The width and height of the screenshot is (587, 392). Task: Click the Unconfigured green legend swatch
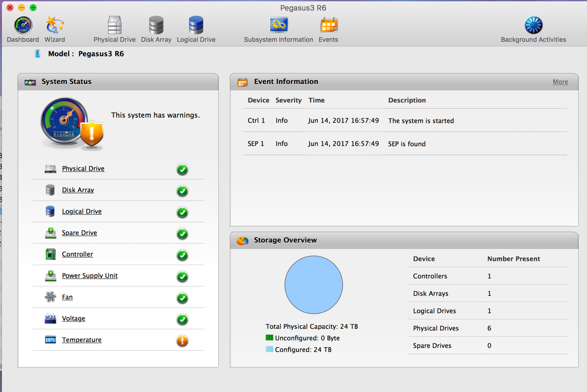click(269, 338)
